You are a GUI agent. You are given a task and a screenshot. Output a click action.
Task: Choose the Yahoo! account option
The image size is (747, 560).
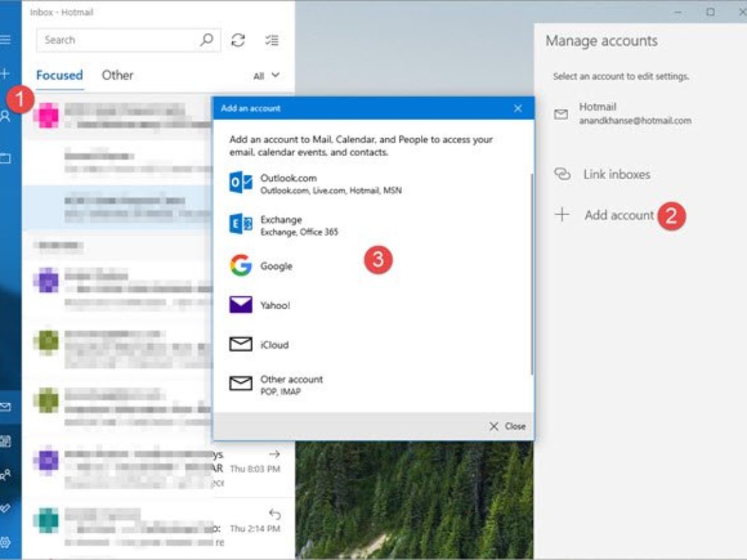click(374, 305)
